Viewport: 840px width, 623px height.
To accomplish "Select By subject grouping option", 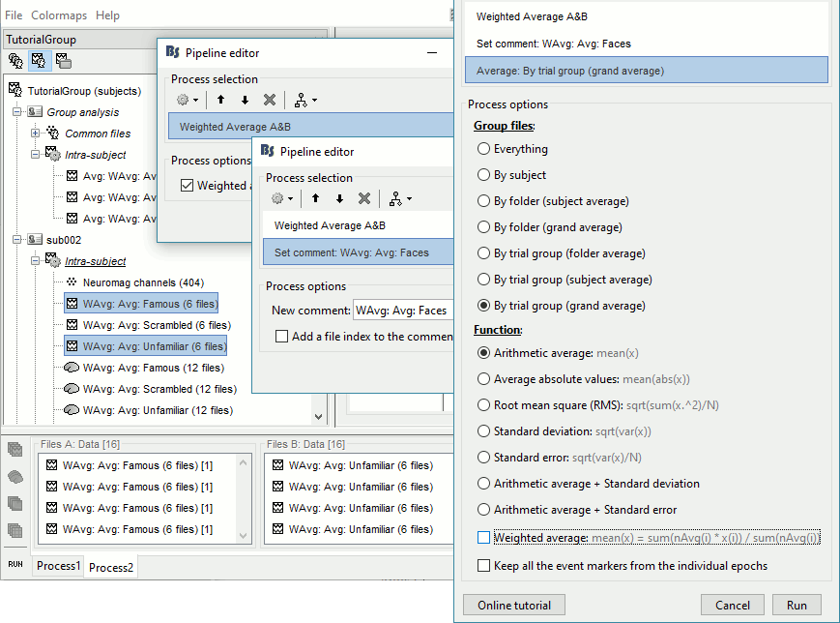I will pos(484,175).
